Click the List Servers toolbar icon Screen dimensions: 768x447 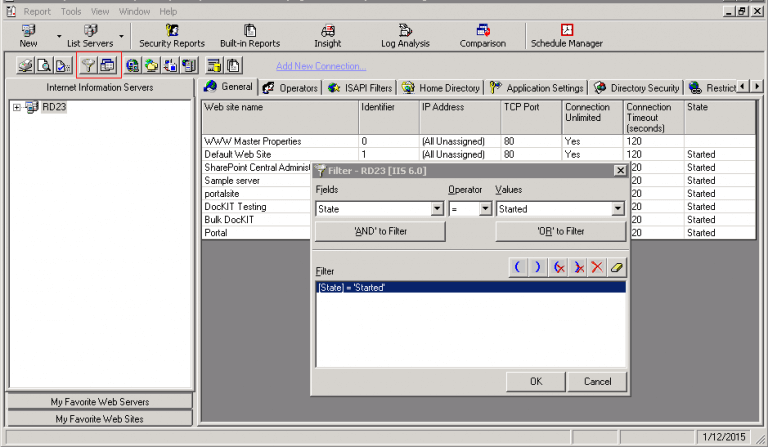coord(90,36)
